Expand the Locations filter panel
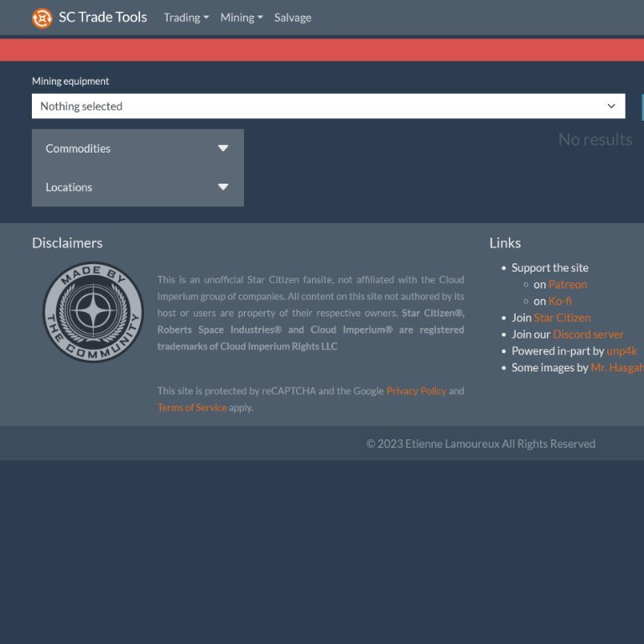The width and height of the screenshot is (644, 644). [138, 187]
